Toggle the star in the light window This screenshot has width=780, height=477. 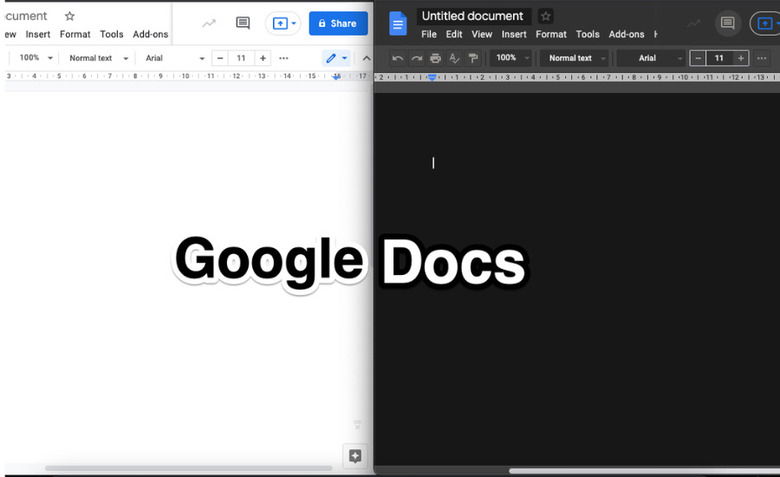coord(69,16)
